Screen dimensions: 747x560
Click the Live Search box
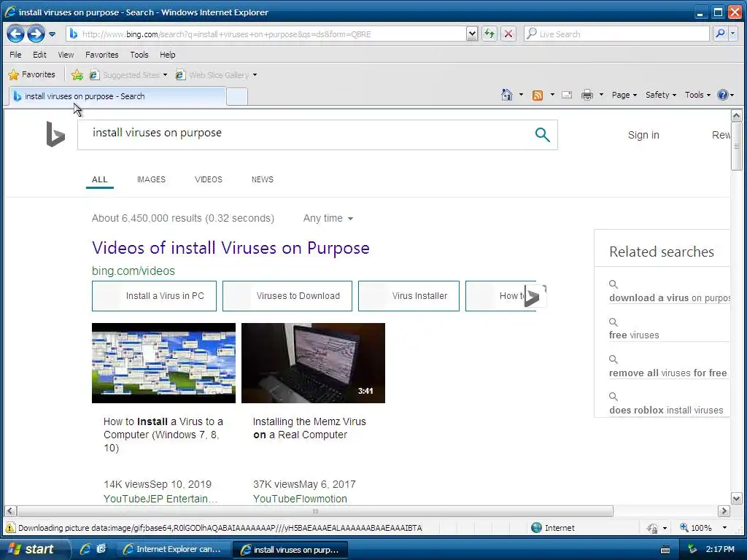[x=617, y=34]
